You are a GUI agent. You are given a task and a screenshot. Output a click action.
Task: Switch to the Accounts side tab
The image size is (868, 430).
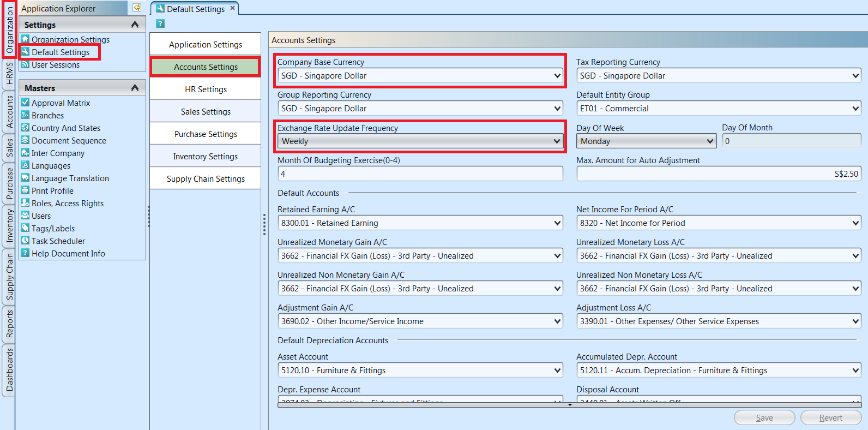(9, 112)
